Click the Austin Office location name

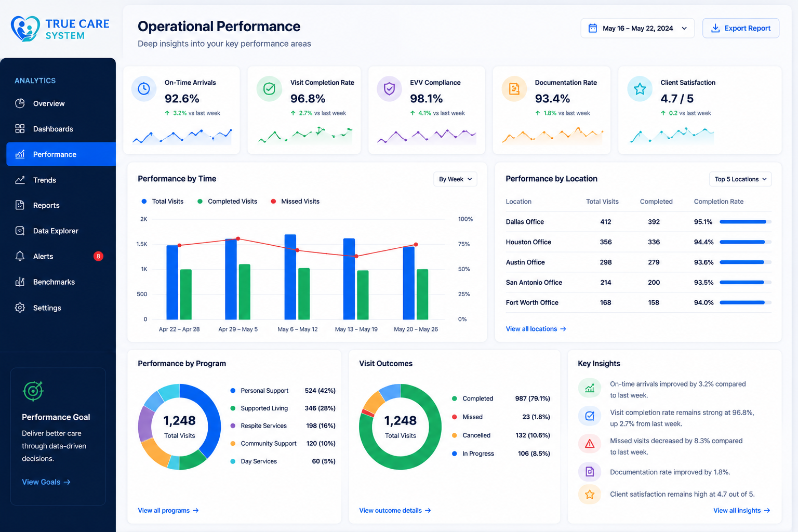tap(525, 262)
